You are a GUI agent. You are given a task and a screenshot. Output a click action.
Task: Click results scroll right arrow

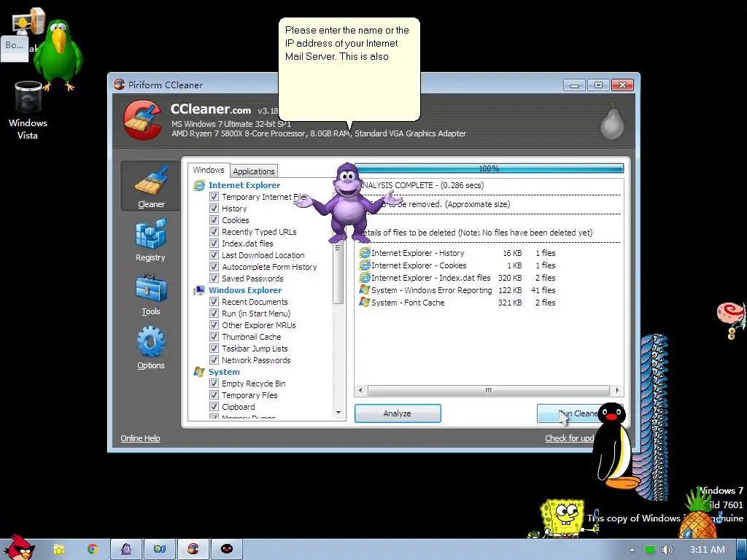(617, 391)
